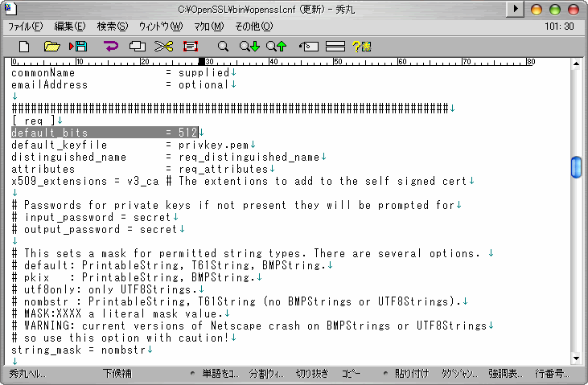This screenshot has height=385, width=588.
Task: Click the 101: 30 line-column indicator
Action: coord(559,27)
